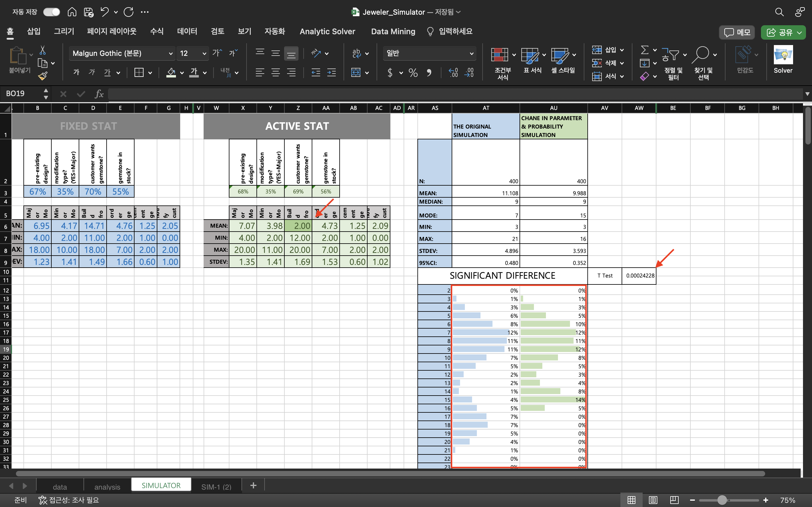The height and width of the screenshot is (507, 812).
Task: Click the percent style icon
Action: tap(413, 72)
